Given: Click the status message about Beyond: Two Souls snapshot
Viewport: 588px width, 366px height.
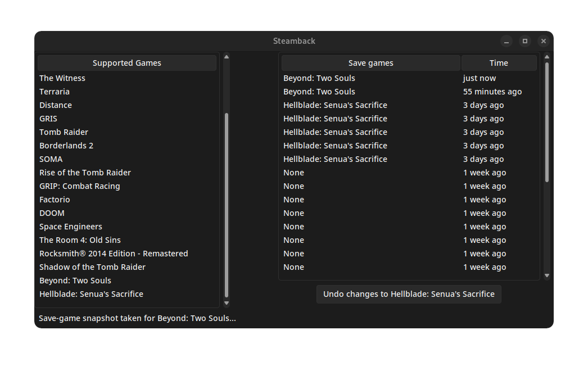Looking at the screenshot, I should pyautogui.click(x=137, y=318).
